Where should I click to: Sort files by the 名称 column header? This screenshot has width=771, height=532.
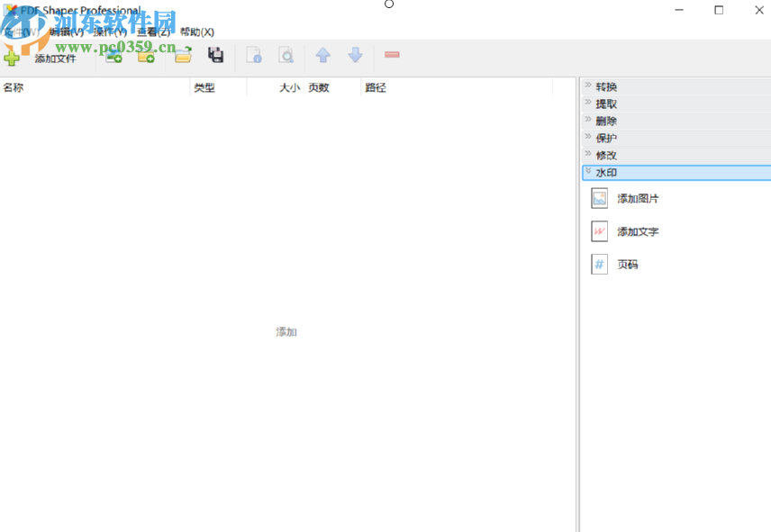click(14, 87)
